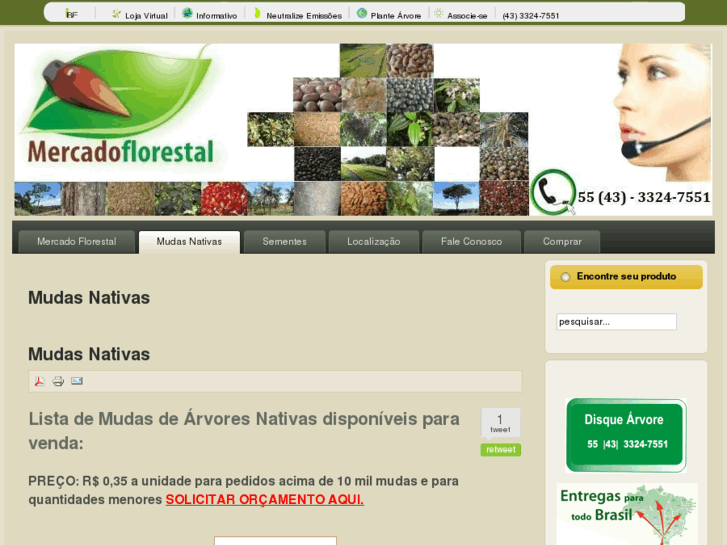Click the pesquisar search field
The height and width of the screenshot is (545, 727).
[x=616, y=321]
